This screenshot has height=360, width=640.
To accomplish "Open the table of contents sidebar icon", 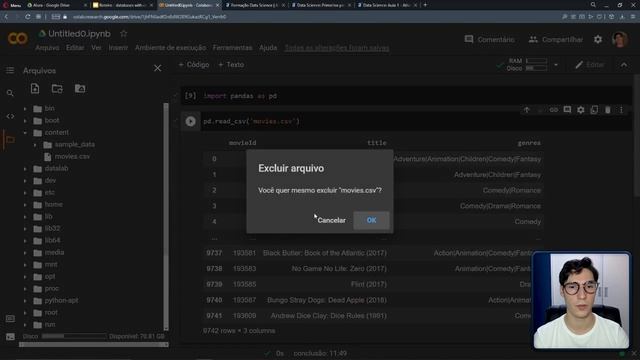I will tap(10, 70).
